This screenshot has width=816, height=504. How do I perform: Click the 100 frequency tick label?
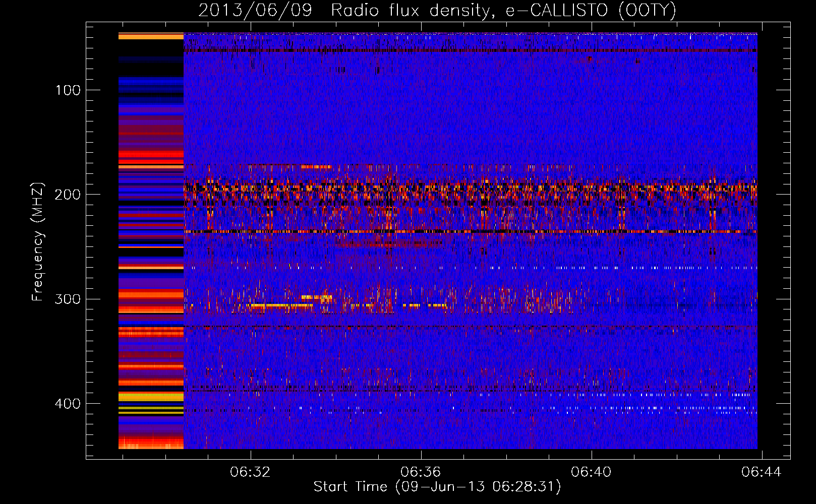[68, 90]
